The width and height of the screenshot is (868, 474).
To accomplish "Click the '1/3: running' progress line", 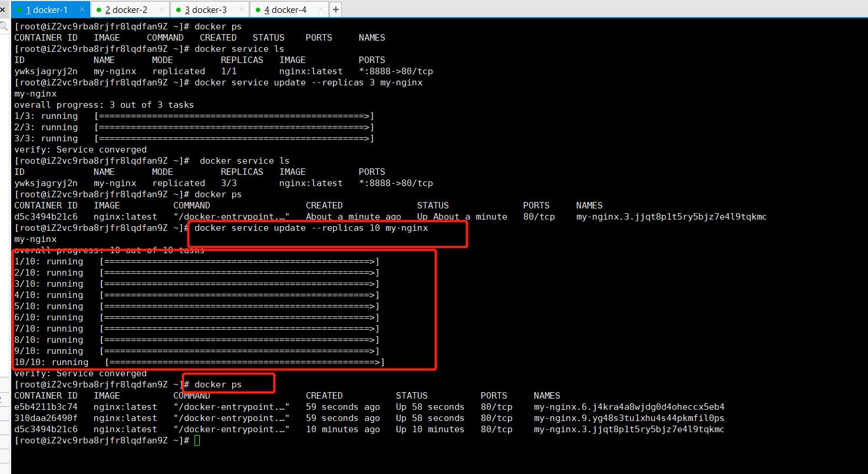I will click(x=194, y=116).
